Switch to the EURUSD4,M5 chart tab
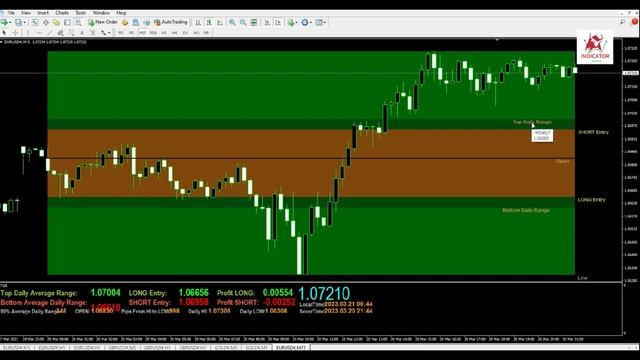Viewport: 640px width, 360px height. [17, 348]
